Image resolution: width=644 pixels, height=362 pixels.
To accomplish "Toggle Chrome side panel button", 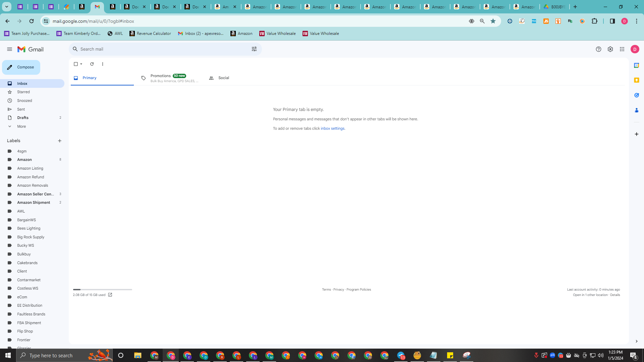I will (612, 21).
